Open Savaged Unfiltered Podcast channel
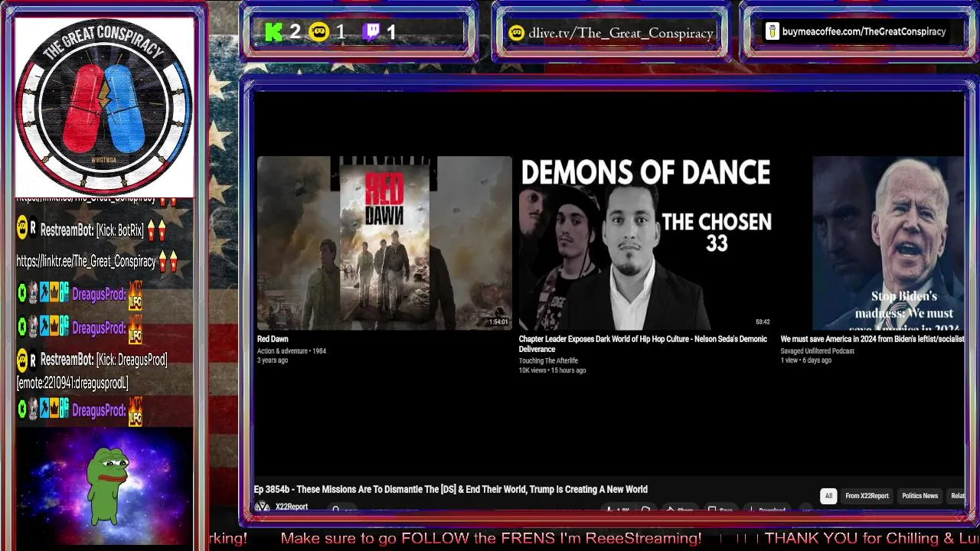 pyautogui.click(x=817, y=351)
